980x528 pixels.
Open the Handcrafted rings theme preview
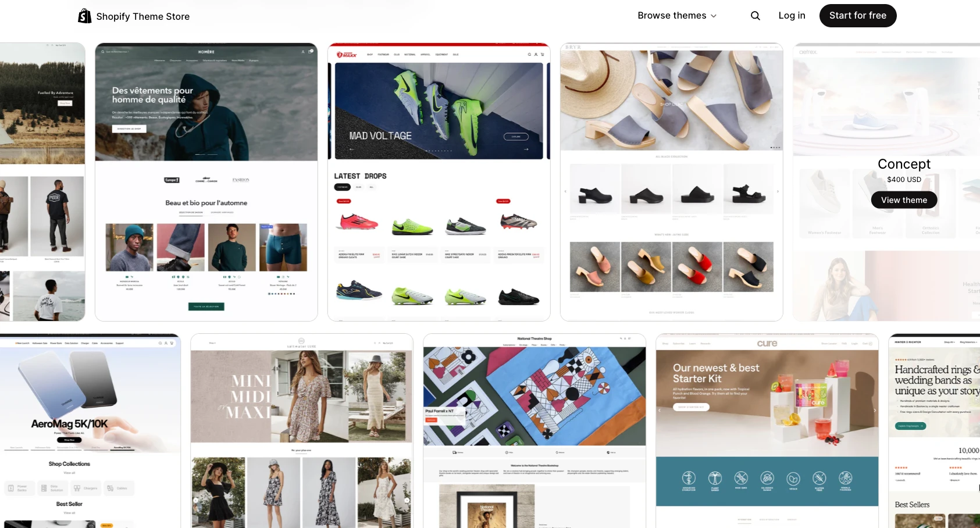point(934,431)
